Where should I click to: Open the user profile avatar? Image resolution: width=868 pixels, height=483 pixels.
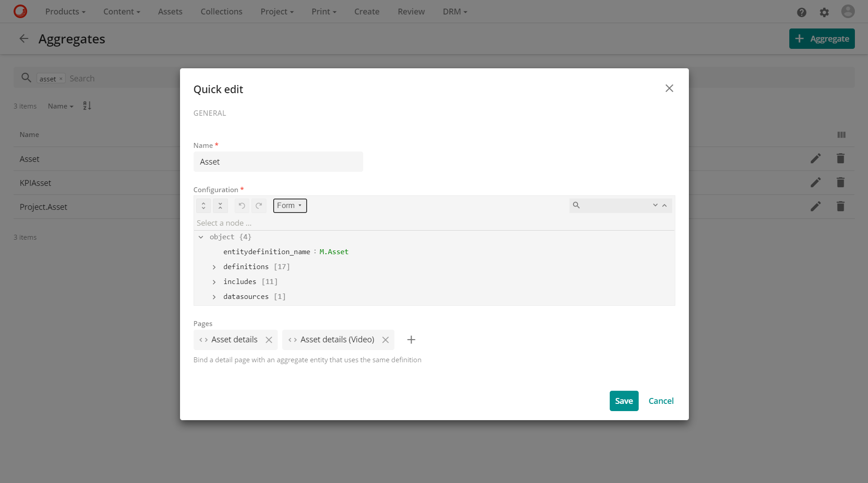[848, 11]
